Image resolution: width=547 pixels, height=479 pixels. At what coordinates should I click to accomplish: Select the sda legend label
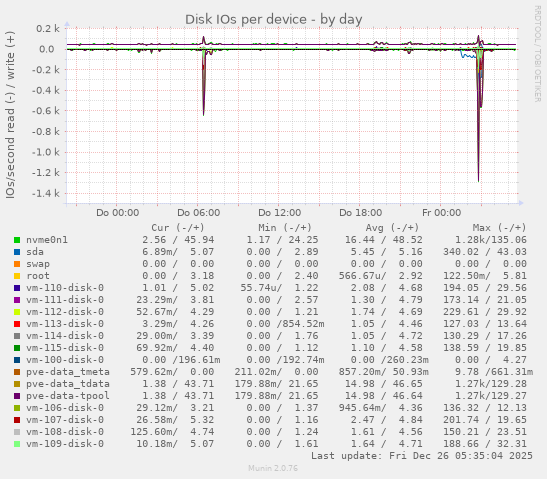coord(35,252)
